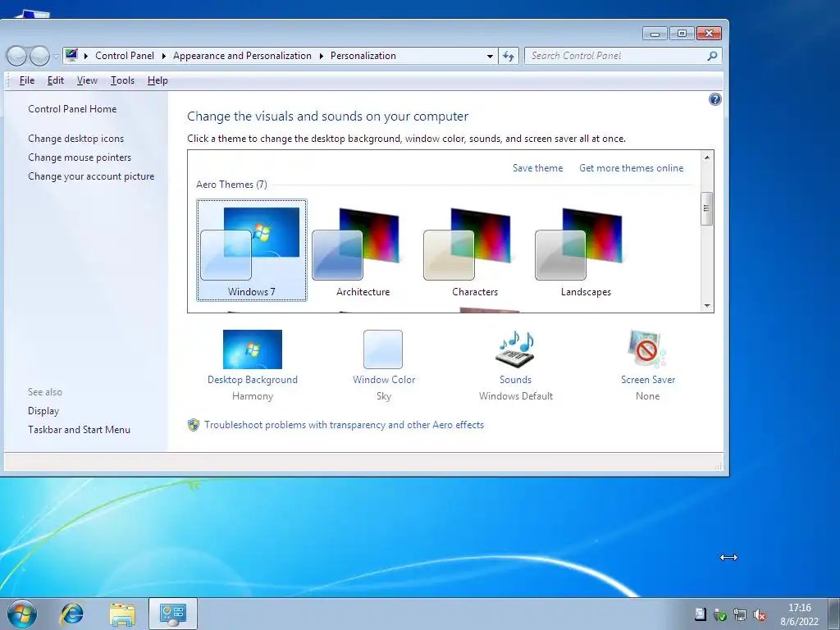The image size is (840, 630).
Task: Open Change mouse pointers link
Action: 80,157
